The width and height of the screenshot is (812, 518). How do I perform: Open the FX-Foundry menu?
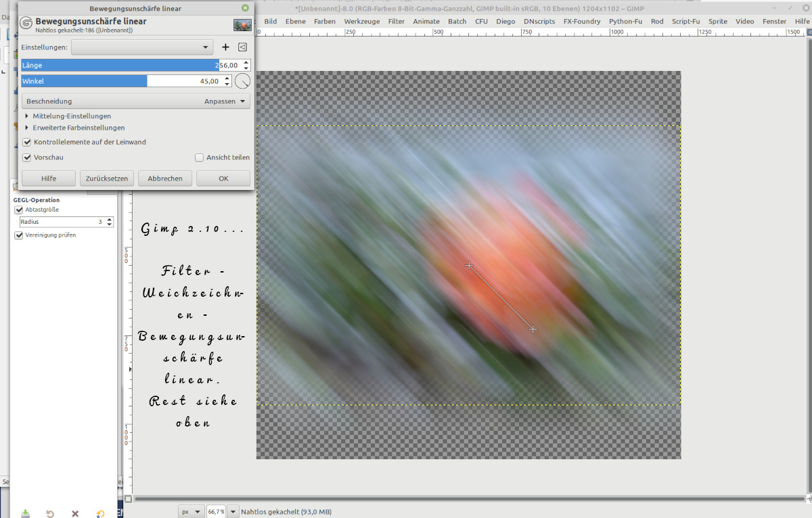582,21
